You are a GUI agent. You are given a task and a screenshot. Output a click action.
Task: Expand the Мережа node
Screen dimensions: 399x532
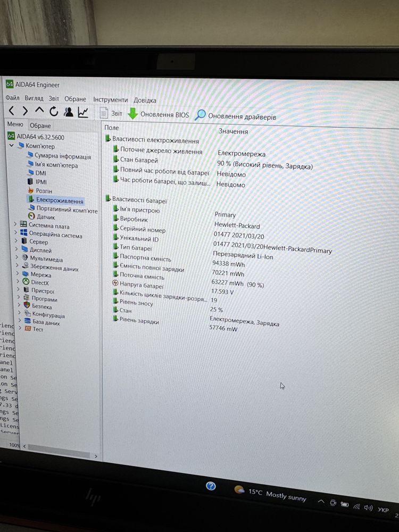pyautogui.click(x=18, y=273)
